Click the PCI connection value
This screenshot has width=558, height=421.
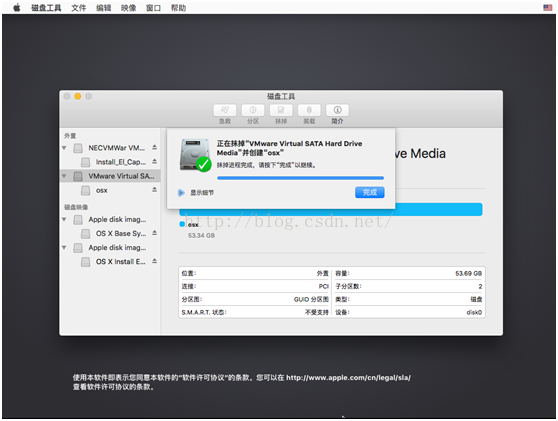323,286
